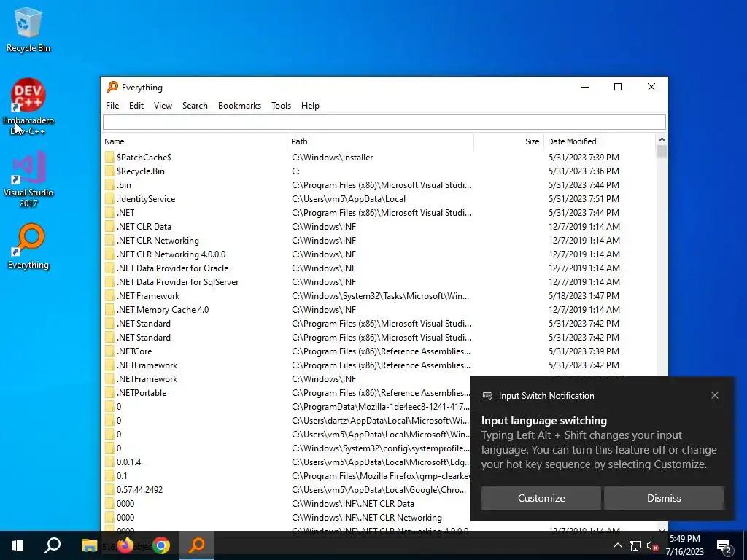Show hidden system tray icons
The width and height of the screenshot is (747, 560).
617,545
